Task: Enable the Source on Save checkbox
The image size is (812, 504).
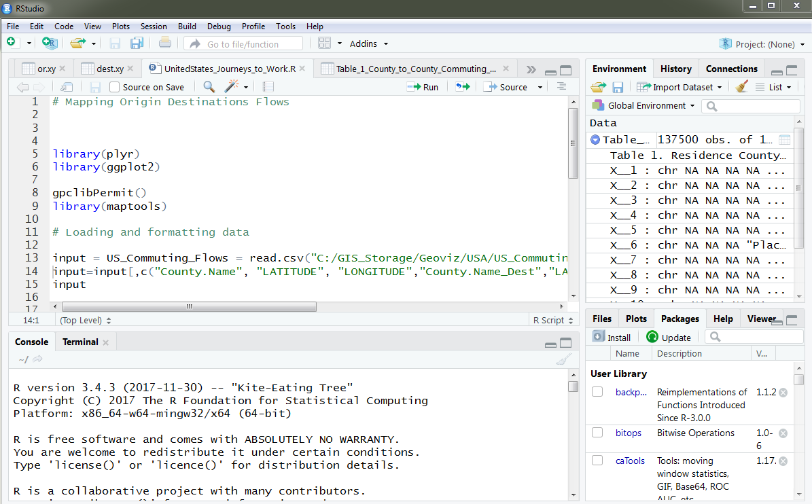Action: pyautogui.click(x=115, y=87)
